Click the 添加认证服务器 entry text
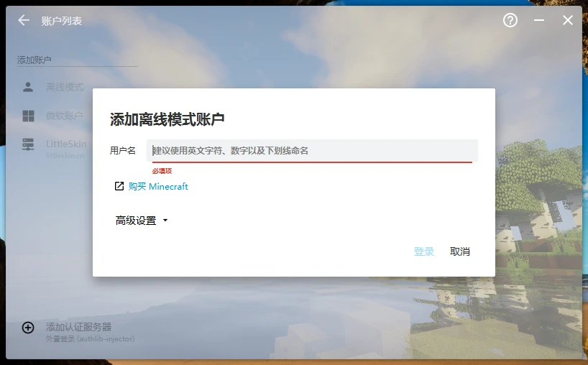 [x=79, y=327]
